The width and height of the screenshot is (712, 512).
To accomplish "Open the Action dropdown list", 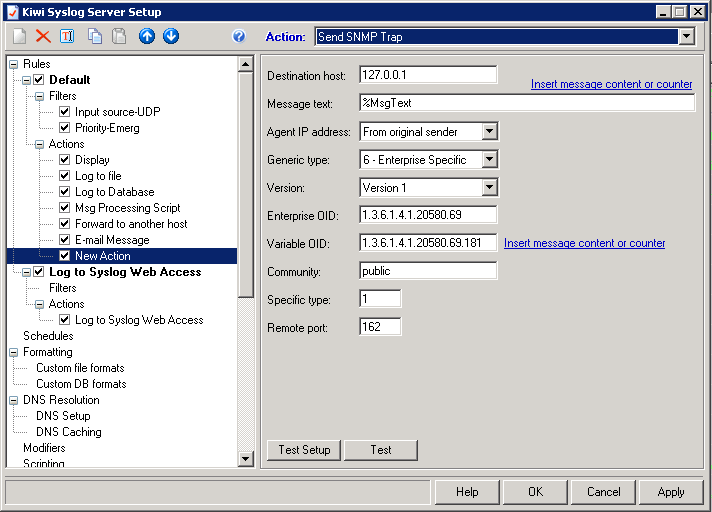I will click(687, 36).
